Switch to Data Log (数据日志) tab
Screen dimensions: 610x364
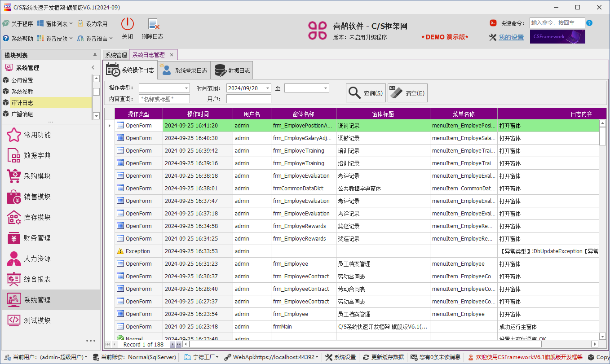(231, 70)
